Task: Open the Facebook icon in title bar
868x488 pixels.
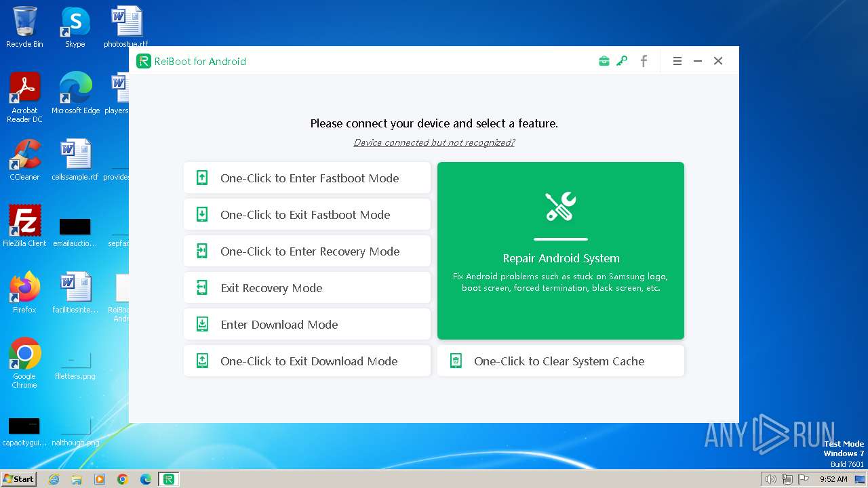Action: [644, 61]
